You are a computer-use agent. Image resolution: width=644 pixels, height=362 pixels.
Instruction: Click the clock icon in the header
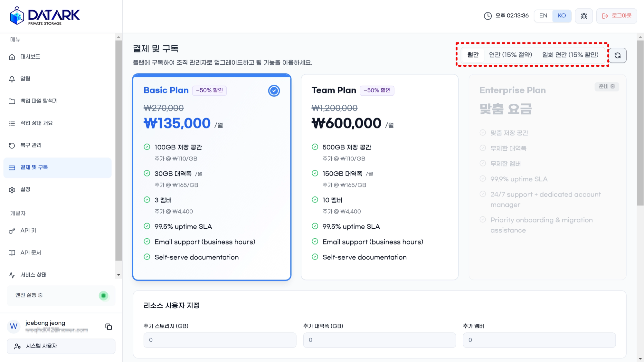(488, 16)
